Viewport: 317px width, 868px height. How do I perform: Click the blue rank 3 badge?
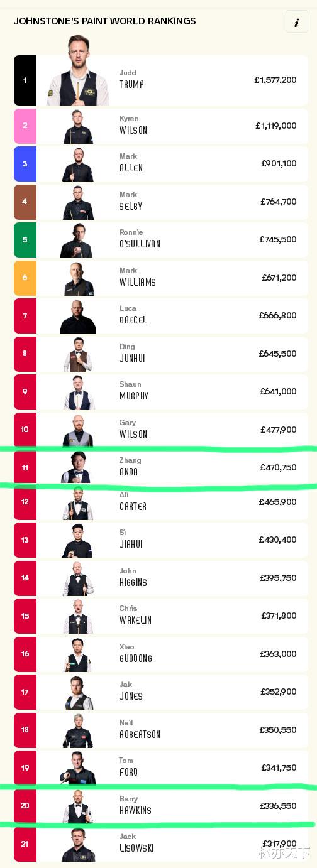(x=25, y=164)
